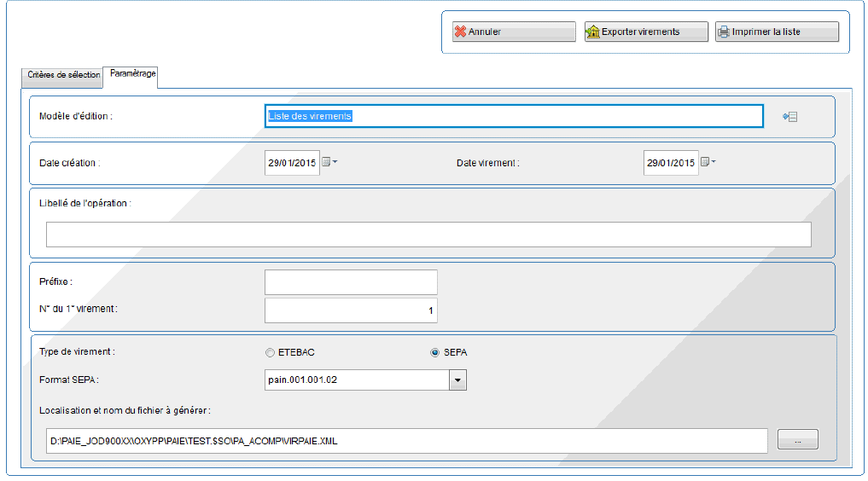The height and width of the screenshot is (481, 868).
Task: Click Exporter virements button
Action: (646, 32)
